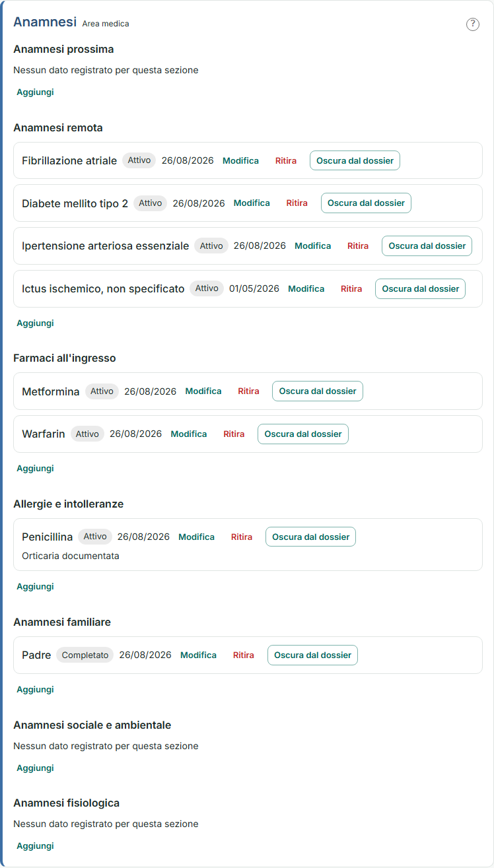The image size is (494, 868).
Task: Obscure Penicillina allergy from dossier
Action: 310,537
